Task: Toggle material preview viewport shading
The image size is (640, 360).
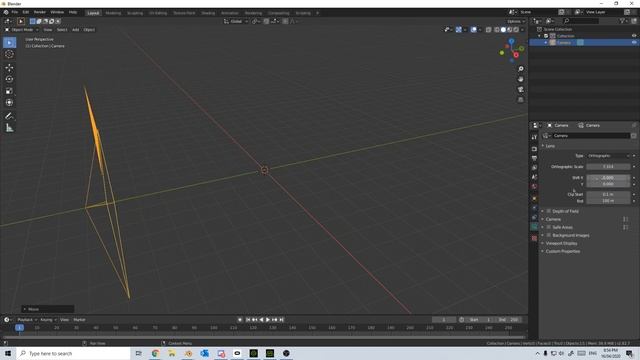Action: [x=509, y=30]
